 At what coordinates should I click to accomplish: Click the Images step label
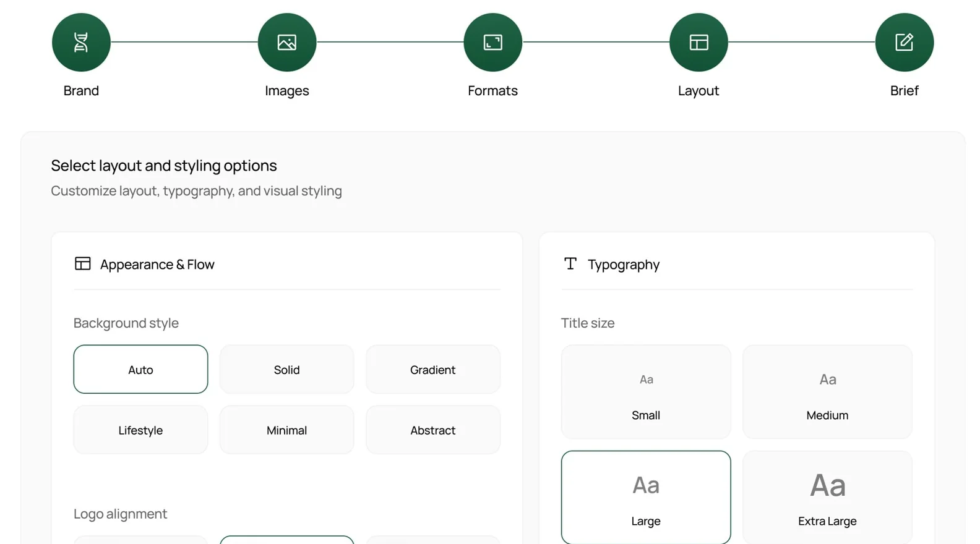click(287, 91)
